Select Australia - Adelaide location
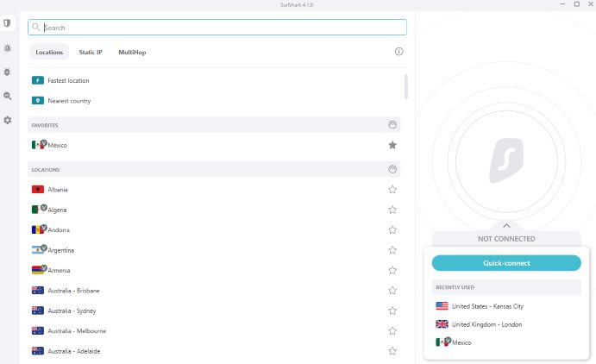Viewport: 596px width, 364px height. click(x=214, y=351)
